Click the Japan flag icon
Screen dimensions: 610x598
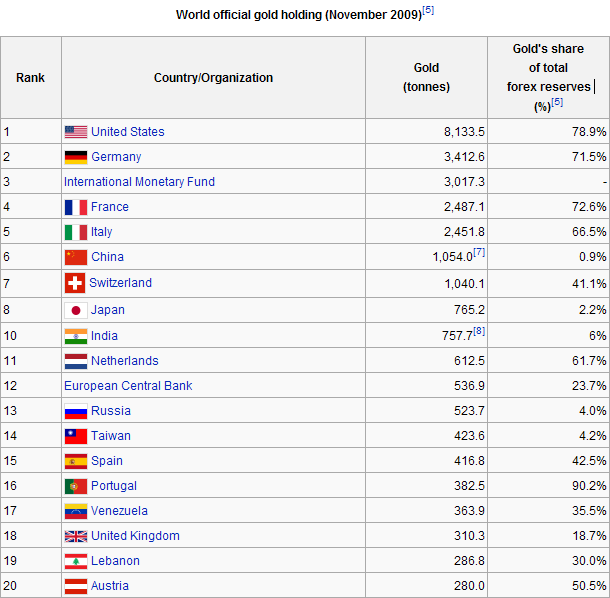pyautogui.click(x=76, y=310)
